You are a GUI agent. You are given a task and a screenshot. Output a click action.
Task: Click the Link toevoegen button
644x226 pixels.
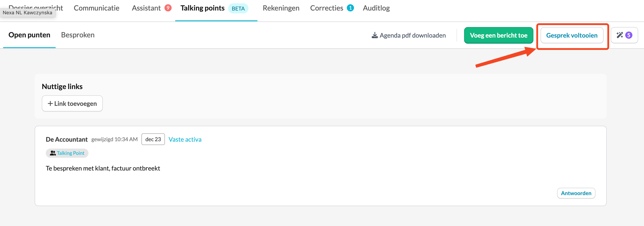[72, 103]
